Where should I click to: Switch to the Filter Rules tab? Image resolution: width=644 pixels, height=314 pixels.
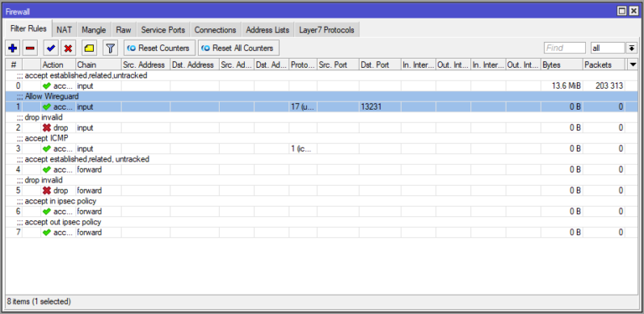29,29
